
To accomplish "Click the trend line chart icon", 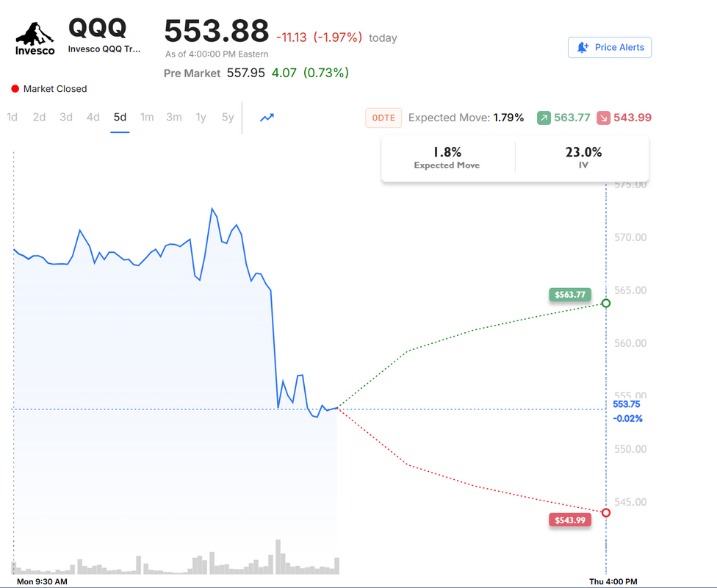I will [x=267, y=118].
